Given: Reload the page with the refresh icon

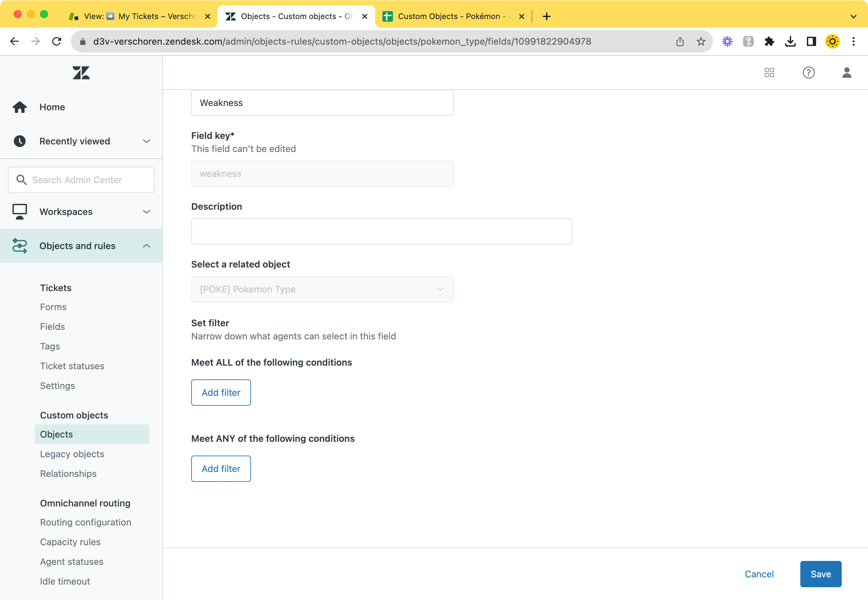Looking at the screenshot, I should 57,41.
